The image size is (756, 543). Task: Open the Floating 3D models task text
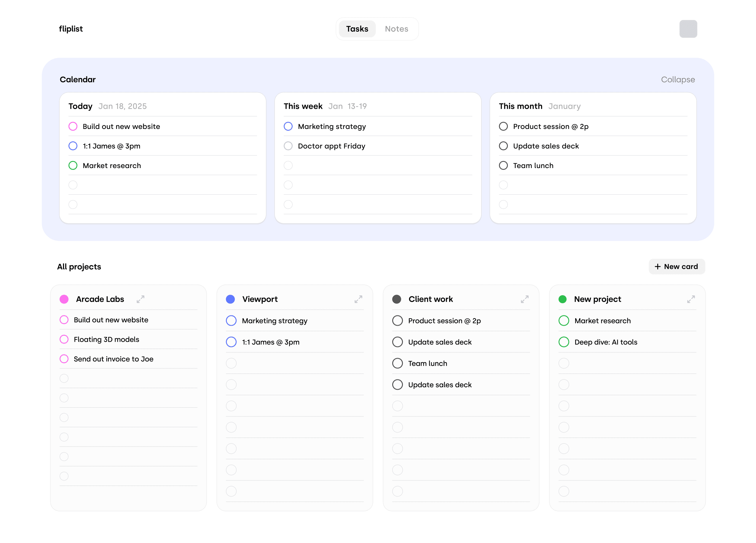[106, 339]
